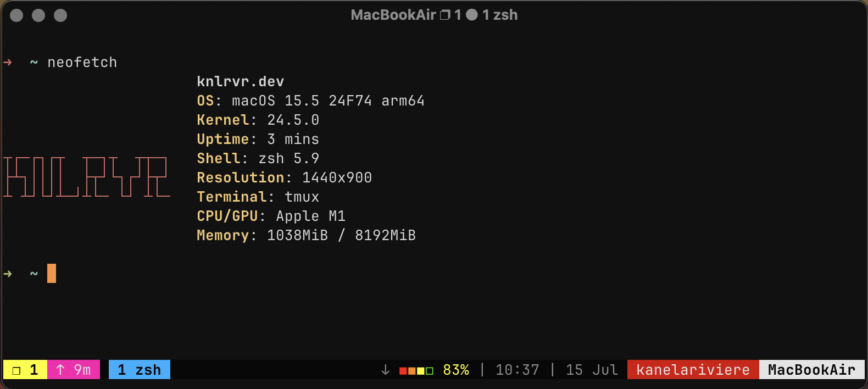Viewport: 868px width, 389px height.
Task: Click the 83% battery percentage indicator
Action: [456, 369]
